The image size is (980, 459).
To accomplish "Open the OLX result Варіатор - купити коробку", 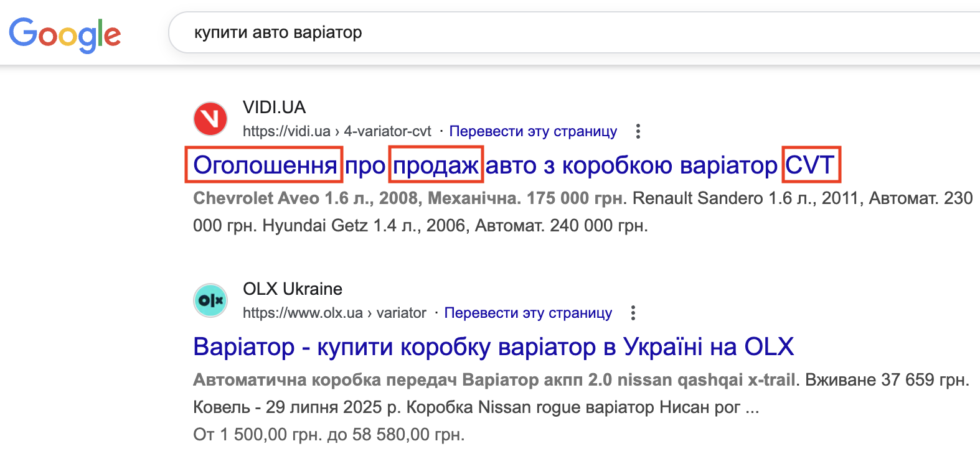I will (x=493, y=346).
